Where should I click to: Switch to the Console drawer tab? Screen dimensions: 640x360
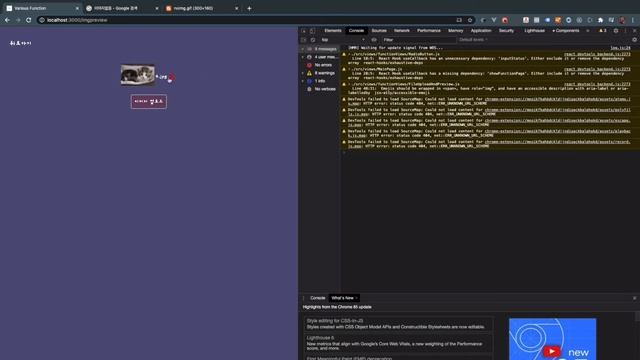[x=317, y=298]
